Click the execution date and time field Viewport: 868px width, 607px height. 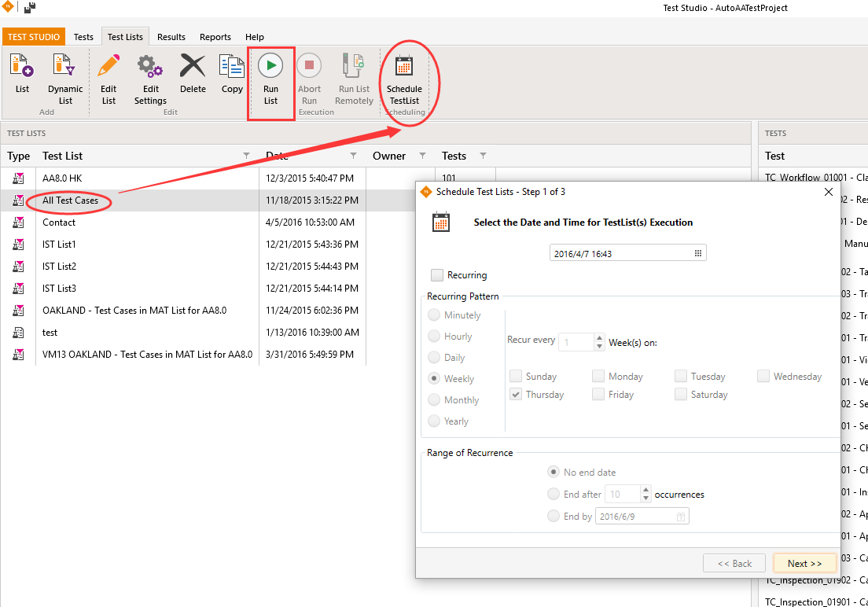click(627, 253)
